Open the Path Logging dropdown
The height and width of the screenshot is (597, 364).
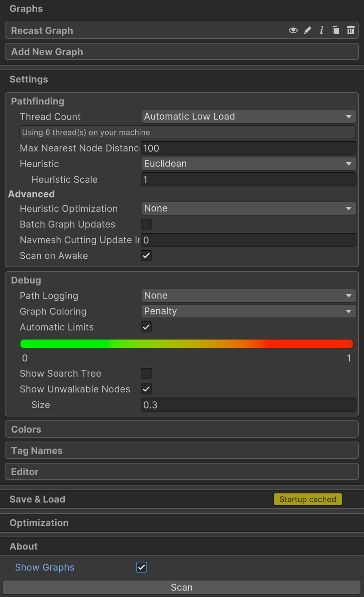coord(248,296)
